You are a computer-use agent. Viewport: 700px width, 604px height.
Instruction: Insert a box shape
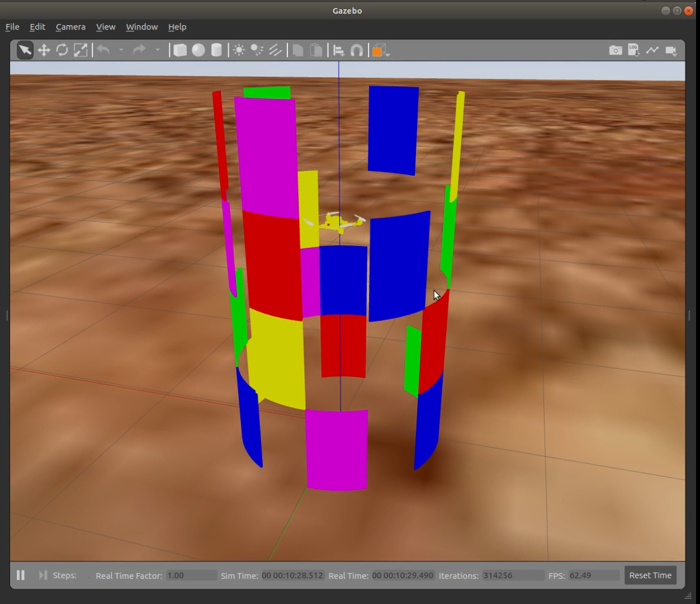pyautogui.click(x=180, y=50)
